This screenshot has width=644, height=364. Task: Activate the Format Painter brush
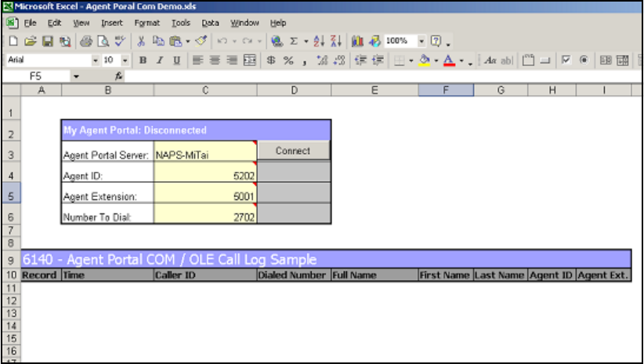[201, 41]
